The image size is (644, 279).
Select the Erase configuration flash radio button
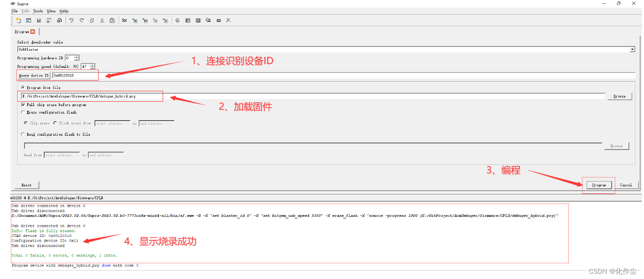coord(23,112)
